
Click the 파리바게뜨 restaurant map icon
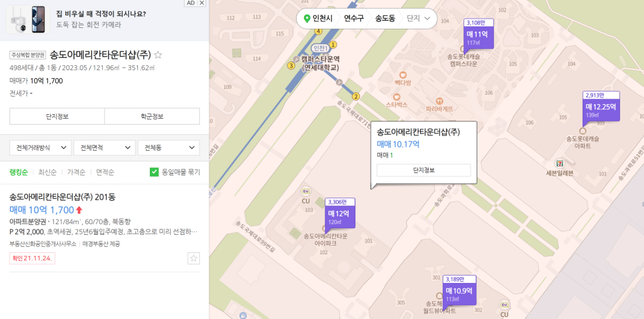439,101
